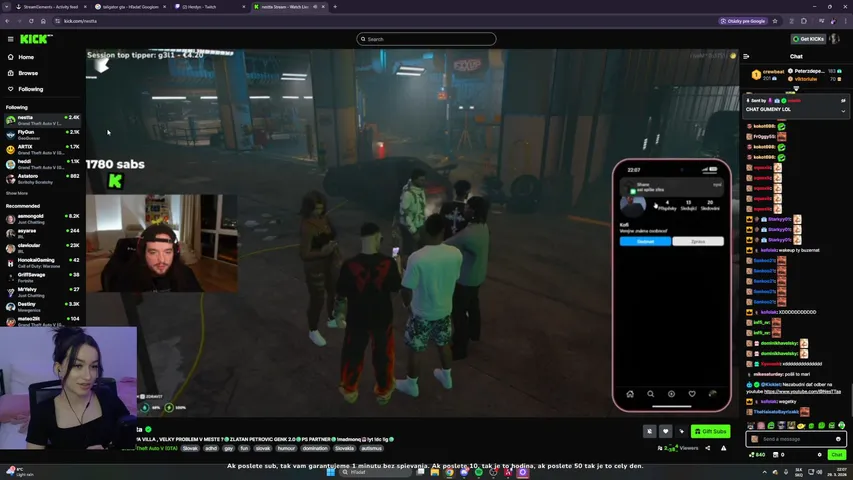Bookmark this page with the star icon
The width and height of the screenshot is (853, 480).
[775, 21]
